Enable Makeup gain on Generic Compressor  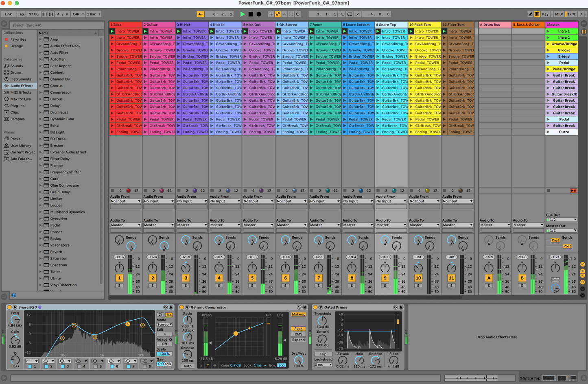click(298, 314)
